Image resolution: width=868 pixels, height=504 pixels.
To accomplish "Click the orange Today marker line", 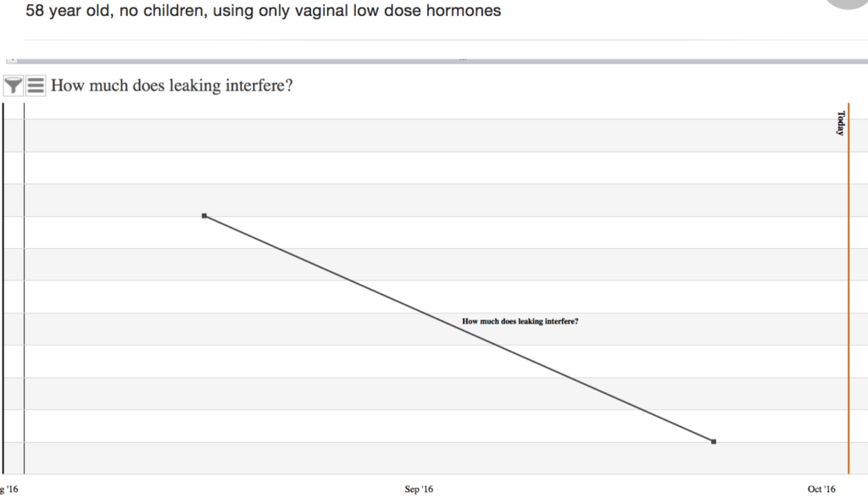I will (848, 288).
